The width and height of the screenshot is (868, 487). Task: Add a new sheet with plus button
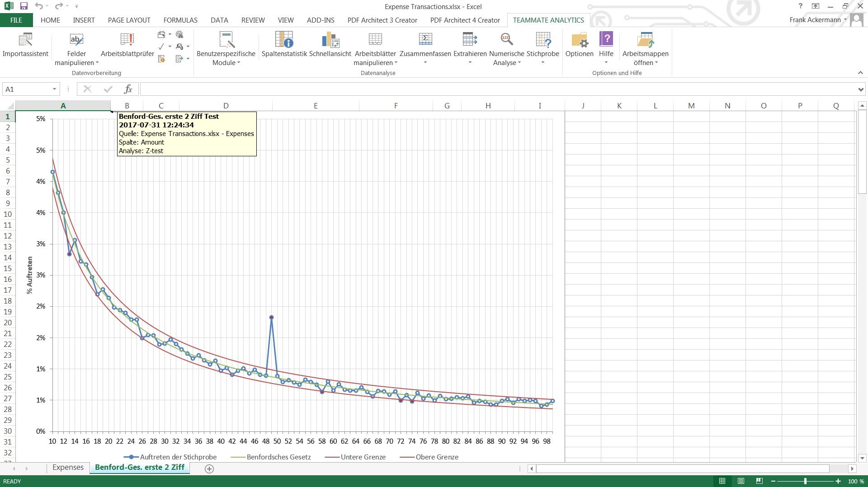(209, 469)
